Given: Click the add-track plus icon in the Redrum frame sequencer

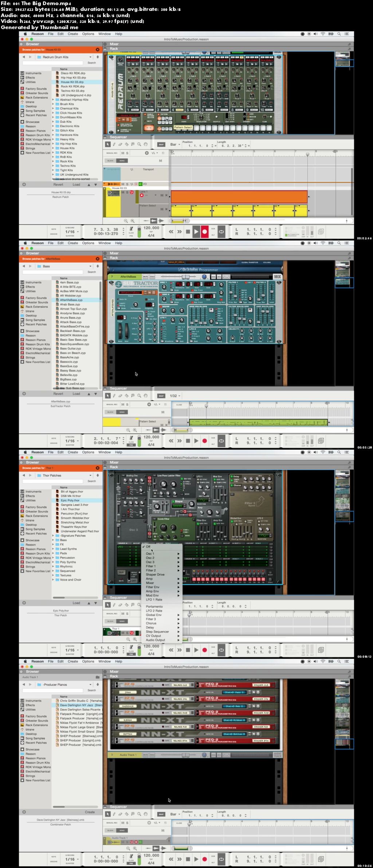Looking at the screenshot, I should coord(147,153).
